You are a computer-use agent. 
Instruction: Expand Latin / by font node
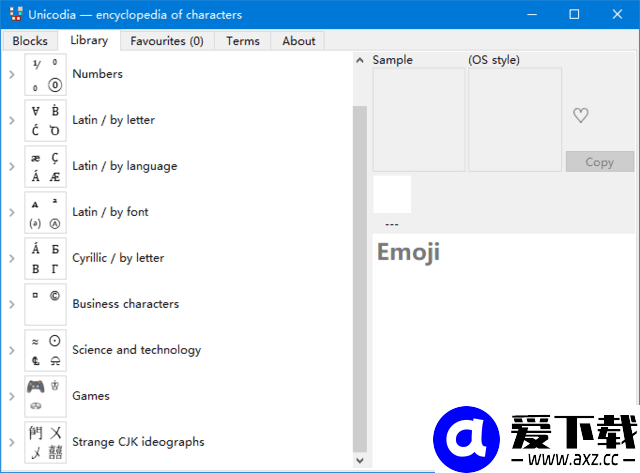12,212
